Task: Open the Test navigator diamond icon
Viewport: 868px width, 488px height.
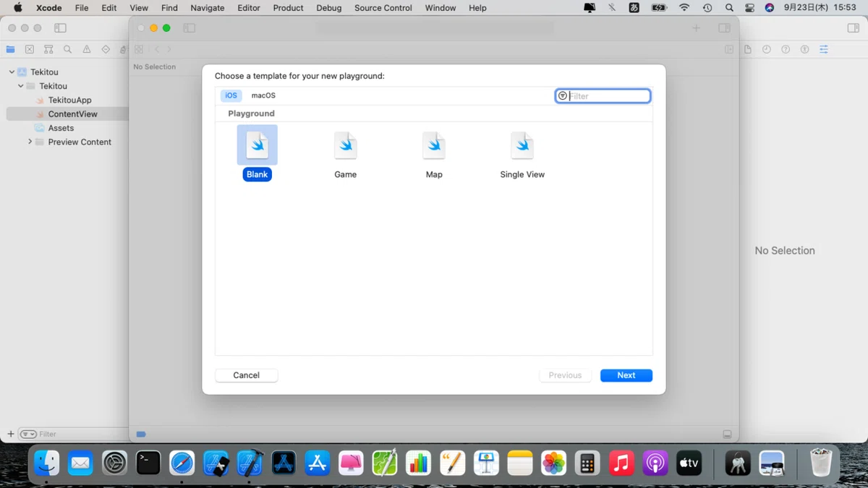Action: 106,49
